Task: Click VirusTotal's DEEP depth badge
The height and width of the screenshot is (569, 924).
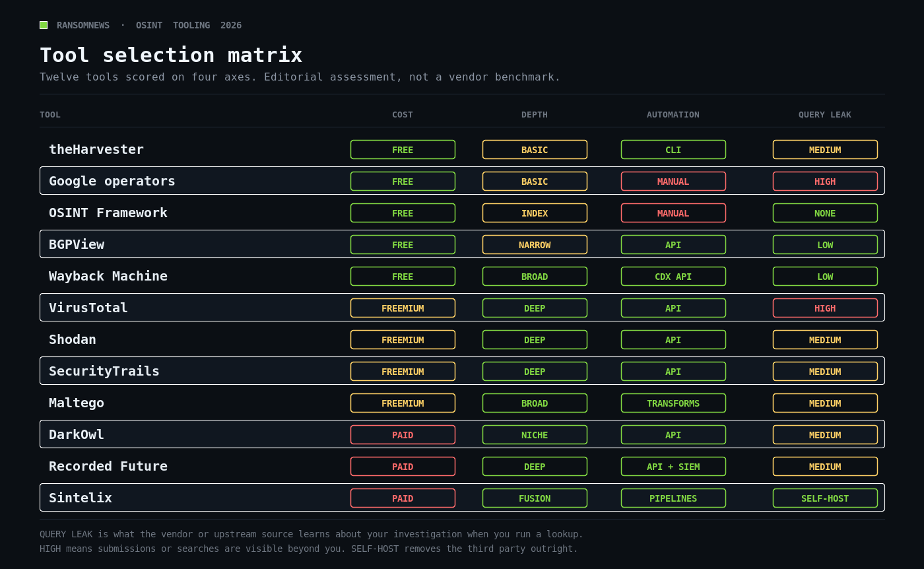Action: tap(535, 308)
